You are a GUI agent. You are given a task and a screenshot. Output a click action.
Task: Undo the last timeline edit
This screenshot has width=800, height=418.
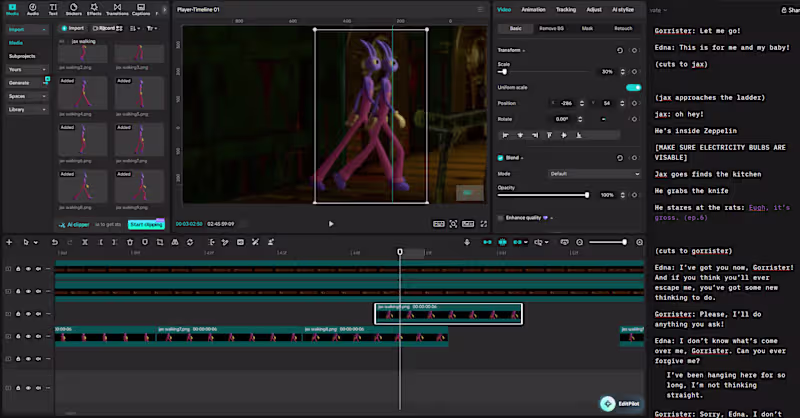(x=55, y=242)
